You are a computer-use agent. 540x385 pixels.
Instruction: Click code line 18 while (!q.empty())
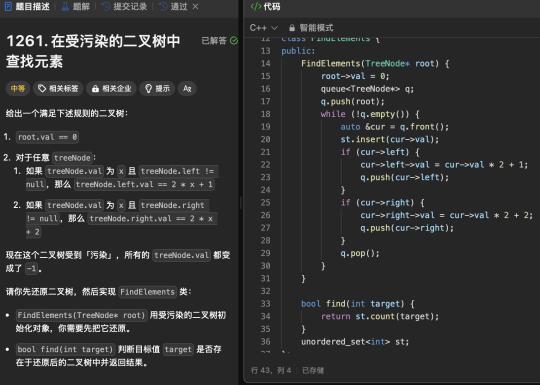click(370, 114)
